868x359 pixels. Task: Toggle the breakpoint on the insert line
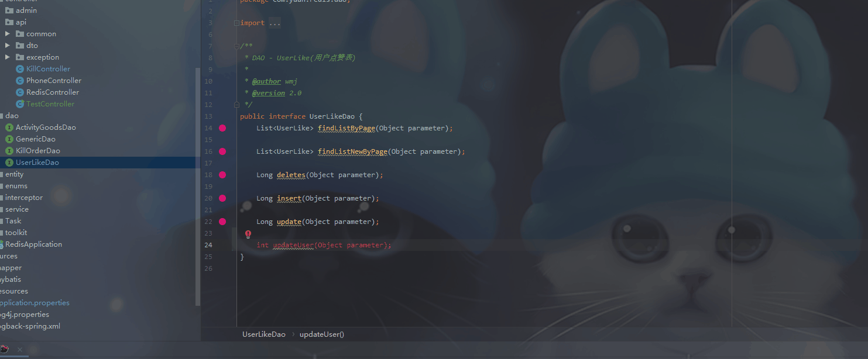point(222,198)
